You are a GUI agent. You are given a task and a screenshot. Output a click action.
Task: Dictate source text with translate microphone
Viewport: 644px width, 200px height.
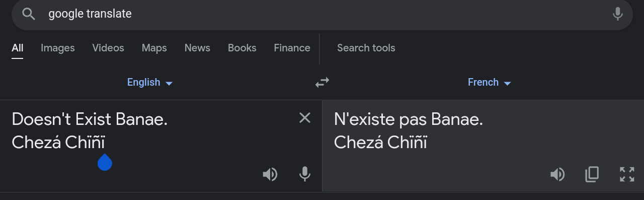[304, 174]
